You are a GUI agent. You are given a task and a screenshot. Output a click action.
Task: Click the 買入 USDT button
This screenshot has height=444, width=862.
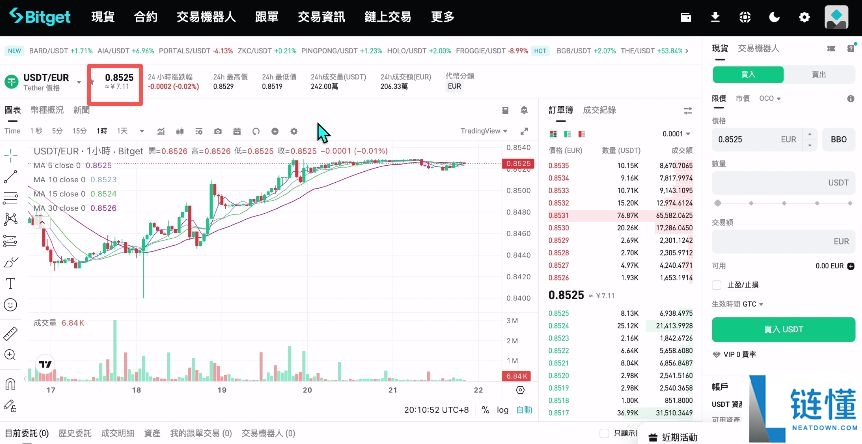point(783,329)
